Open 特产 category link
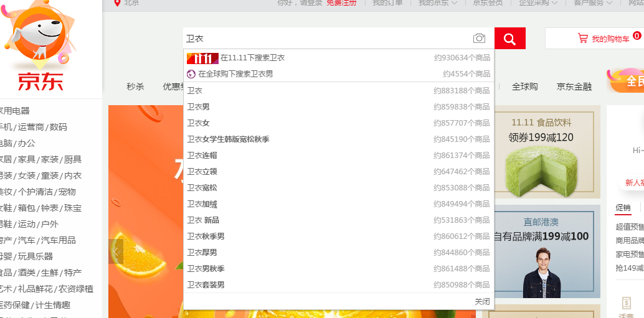644x318 pixels. 73,273
